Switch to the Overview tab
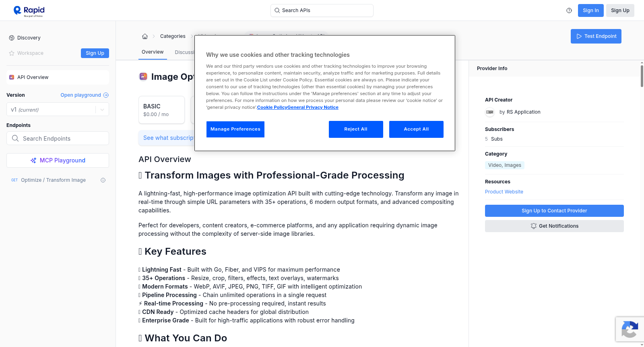Screen dimensions: 644x347 pyautogui.click(x=153, y=52)
